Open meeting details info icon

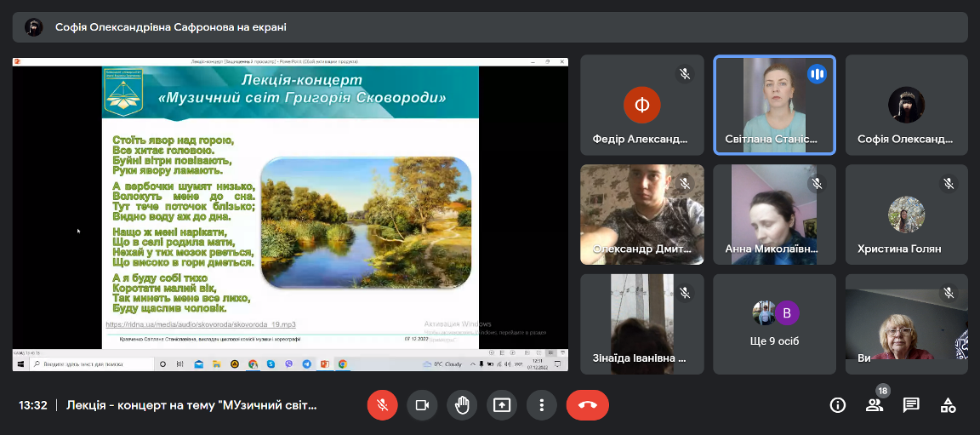(837, 405)
